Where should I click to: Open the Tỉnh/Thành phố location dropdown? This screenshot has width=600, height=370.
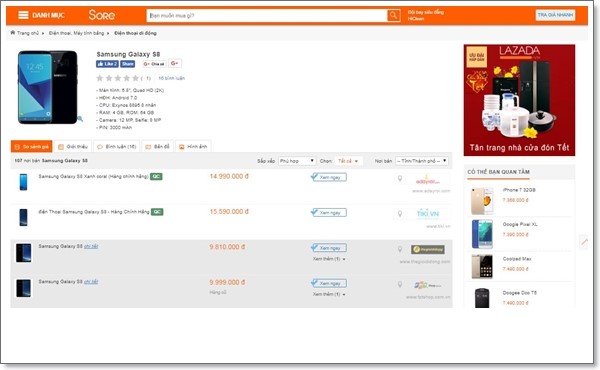coord(422,161)
